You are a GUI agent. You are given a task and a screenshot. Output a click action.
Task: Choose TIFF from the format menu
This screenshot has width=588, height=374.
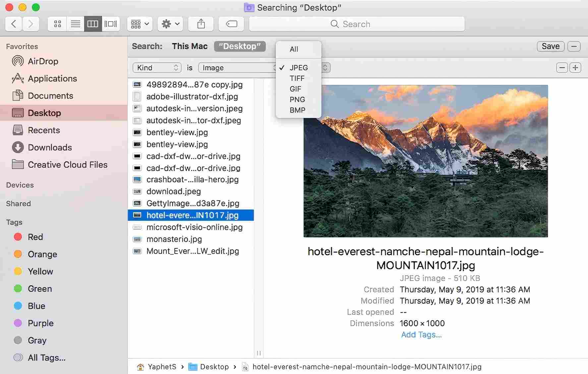click(x=297, y=78)
